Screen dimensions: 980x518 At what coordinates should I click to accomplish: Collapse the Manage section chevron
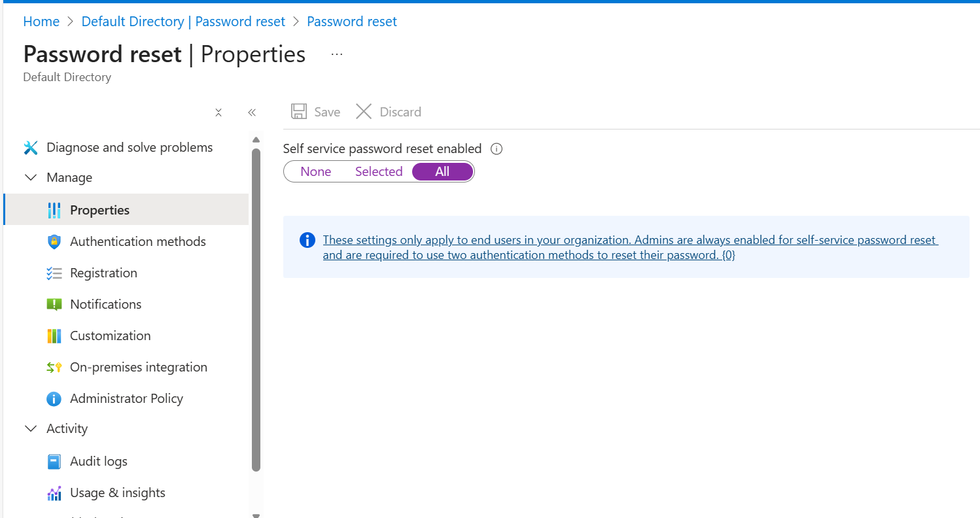31,178
